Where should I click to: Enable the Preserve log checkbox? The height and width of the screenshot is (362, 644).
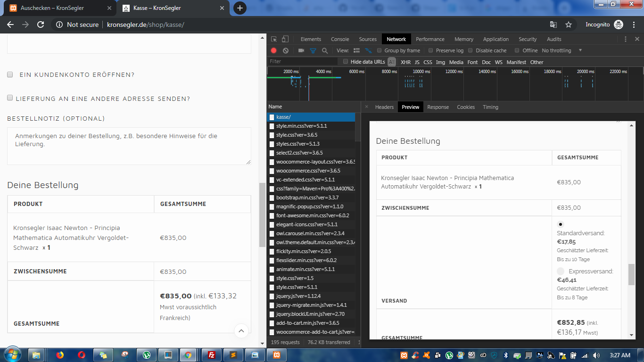coord(430,50)
